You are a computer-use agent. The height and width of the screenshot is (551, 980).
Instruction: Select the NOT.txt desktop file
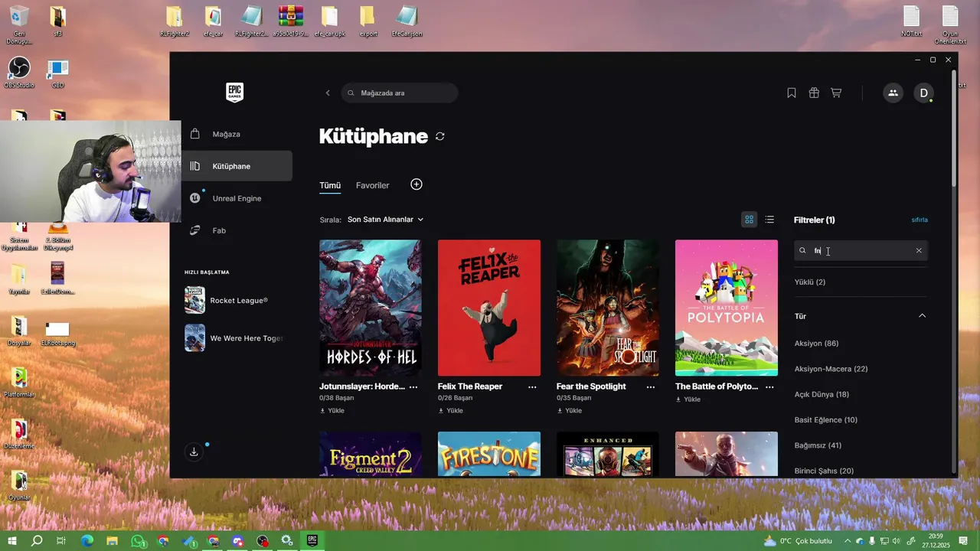click(x=911, y=21)
